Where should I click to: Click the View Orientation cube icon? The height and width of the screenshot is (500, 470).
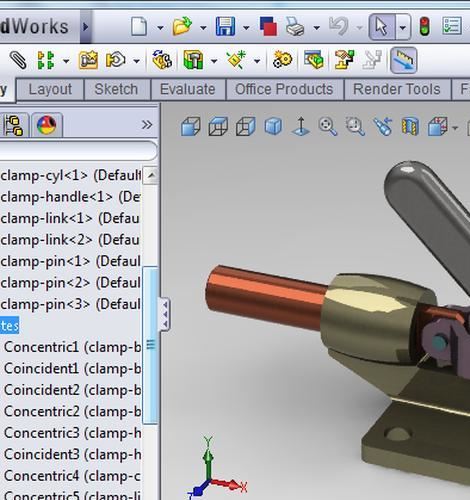click(x=437, y=127)
